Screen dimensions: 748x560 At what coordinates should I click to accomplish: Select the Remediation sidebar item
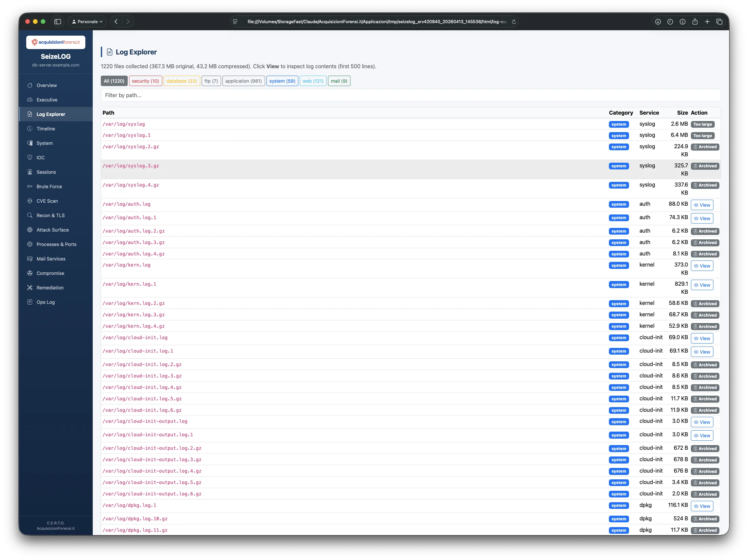pyautogui.click(x=50, y=287)
